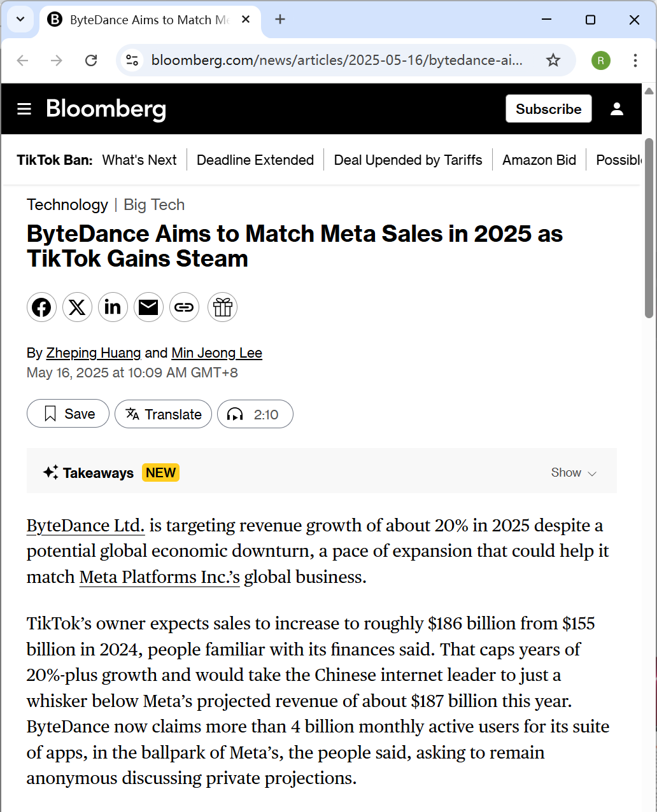This screenshot has width=657, height=812.
Task: Share article on LinkedIn
Action: coord(113,308)
